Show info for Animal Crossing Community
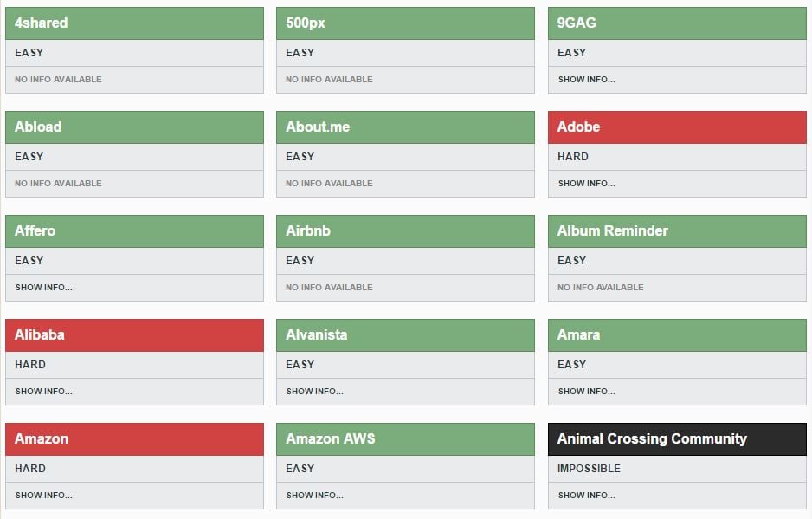This screenshot has width=812, height=519. coord(677,496)
